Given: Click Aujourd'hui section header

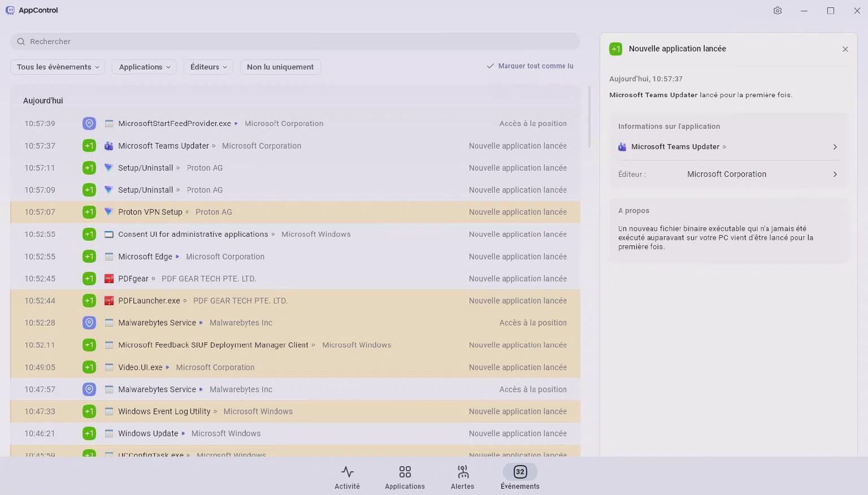Looking at the screenshot, I should pyautogui.click(x=43, y=101).
